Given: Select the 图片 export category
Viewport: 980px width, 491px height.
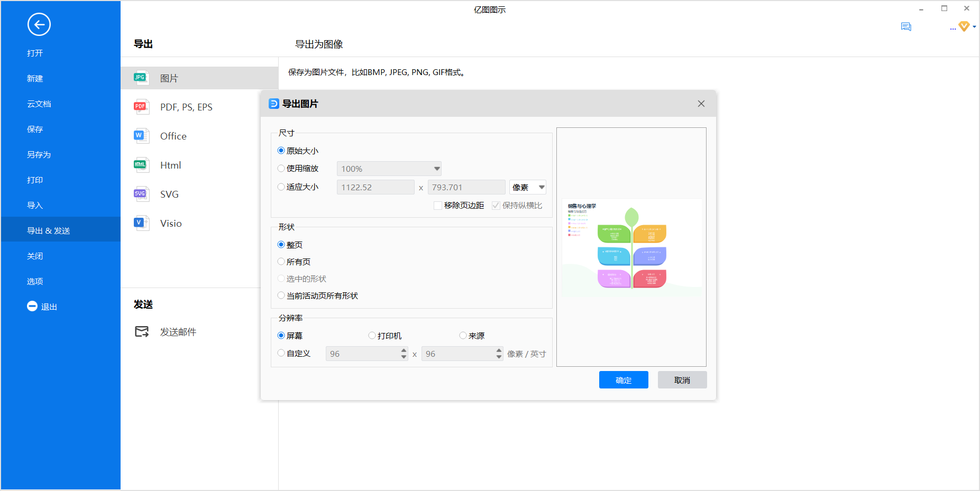Looking at the screenshot, I should click(x=199, y=78).
